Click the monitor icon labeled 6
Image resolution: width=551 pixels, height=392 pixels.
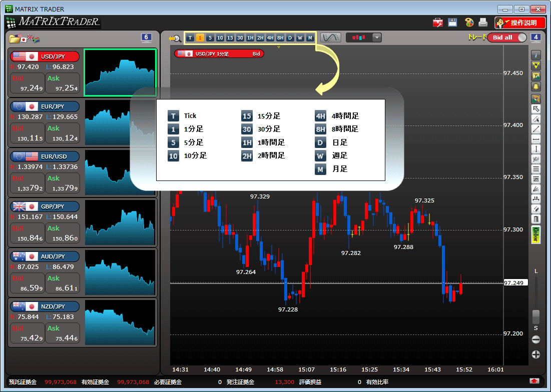coord(146,37)
